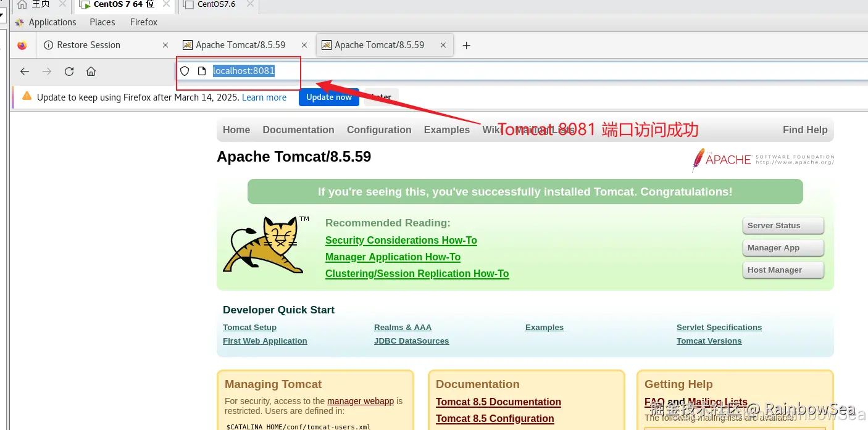The height and width of the screenshot is (430, 868).
Task: Click the Manager App button
Action: point(783,248)
